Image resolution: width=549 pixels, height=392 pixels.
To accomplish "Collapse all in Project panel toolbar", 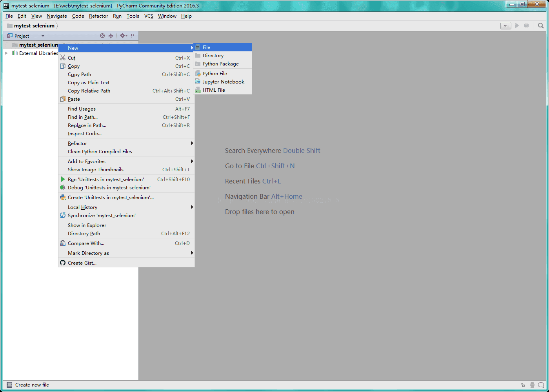I will pos(111,36).
